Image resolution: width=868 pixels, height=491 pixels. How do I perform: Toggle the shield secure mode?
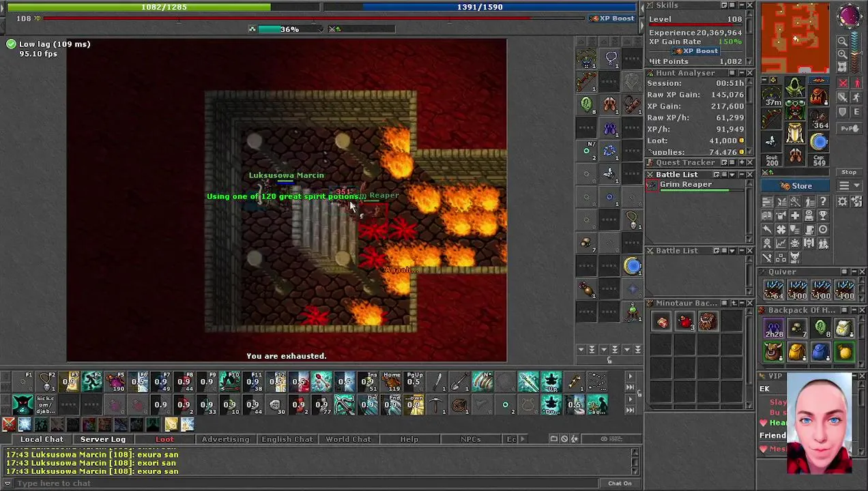point(843,112)
